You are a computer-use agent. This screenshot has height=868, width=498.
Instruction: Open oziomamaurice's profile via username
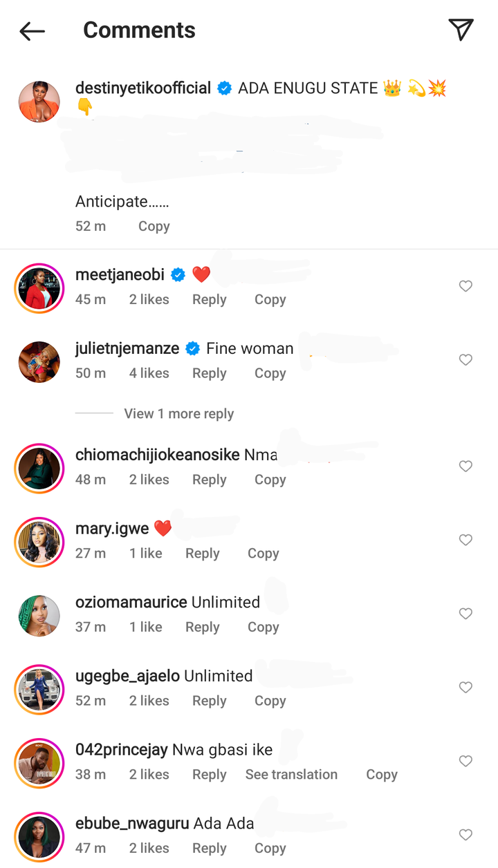tap(131, 603)
